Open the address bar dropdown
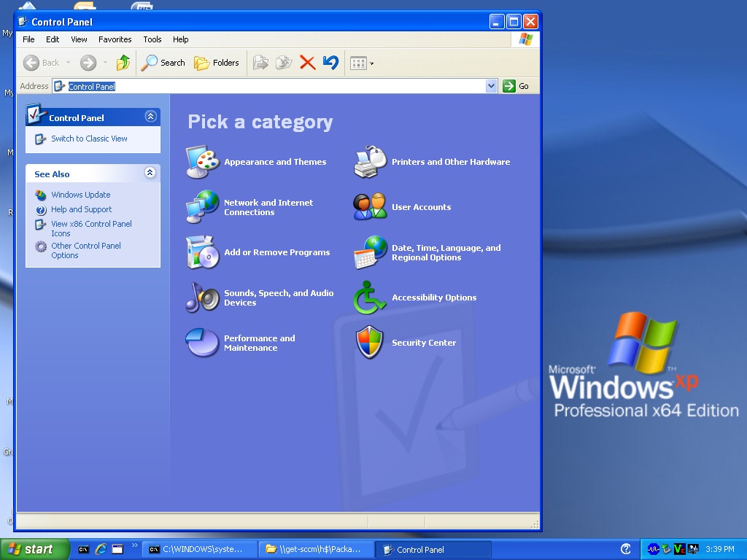The image size is (747, 560). pyautogui.click(x=491, y=86)
